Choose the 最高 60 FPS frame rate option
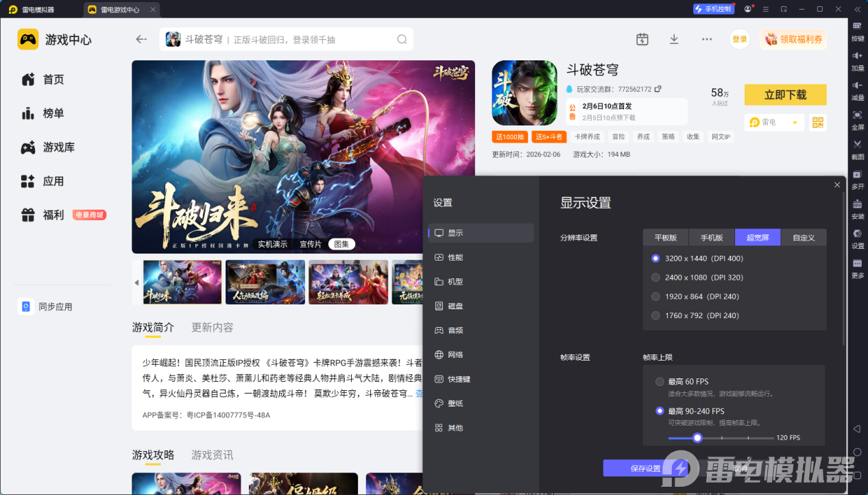This screenshot has height=495, width=868. (660, 381)
